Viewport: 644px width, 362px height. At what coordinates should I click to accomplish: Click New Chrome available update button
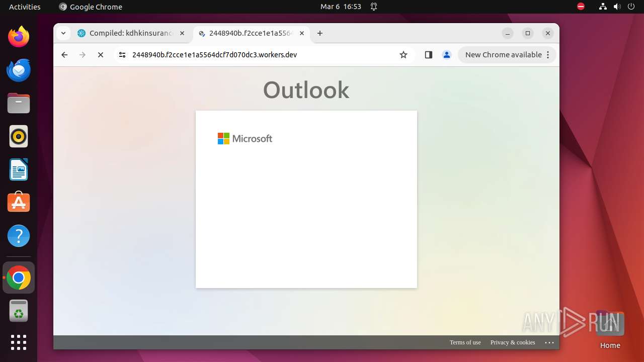507,55
